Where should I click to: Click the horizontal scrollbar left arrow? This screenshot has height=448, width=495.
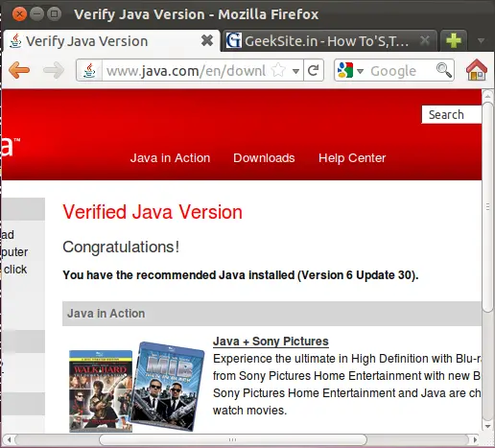tap(9, 440)
